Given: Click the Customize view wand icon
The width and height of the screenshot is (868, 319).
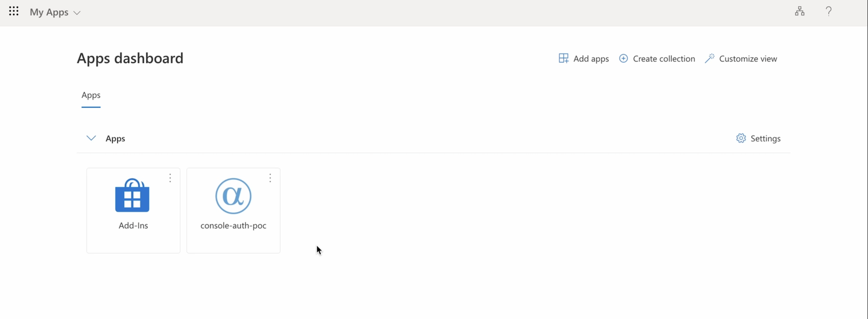Looking at the screenshot, I should 709,58.
